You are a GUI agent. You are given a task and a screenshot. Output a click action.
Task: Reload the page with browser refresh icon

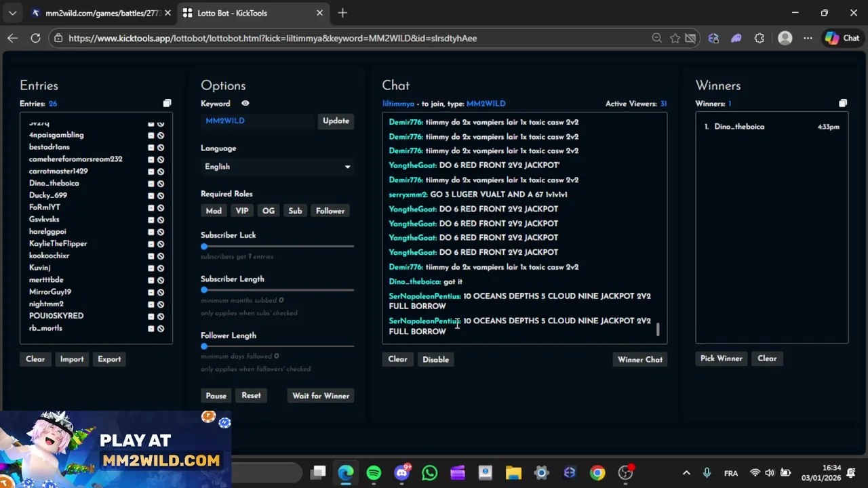point(35,38)
